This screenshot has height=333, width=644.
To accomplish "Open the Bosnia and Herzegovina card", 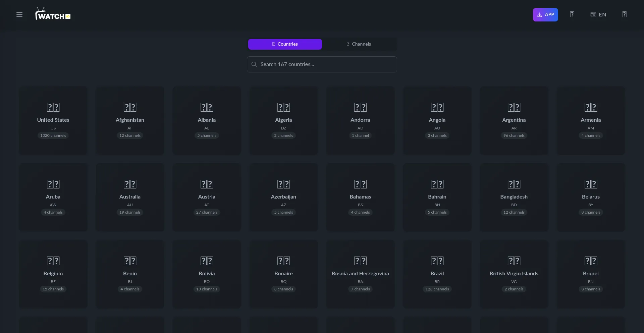I will coord(360,274).
